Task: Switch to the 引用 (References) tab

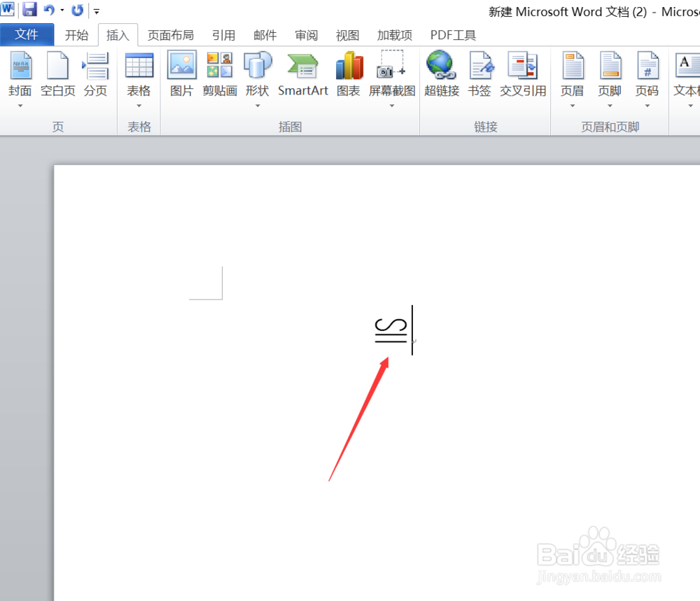Action: tap(223, 35)
